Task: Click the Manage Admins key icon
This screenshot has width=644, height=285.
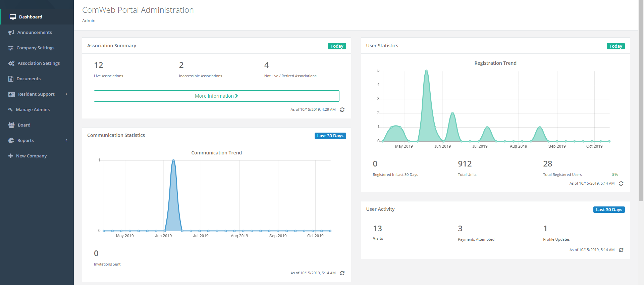Action: click(10, 110)
